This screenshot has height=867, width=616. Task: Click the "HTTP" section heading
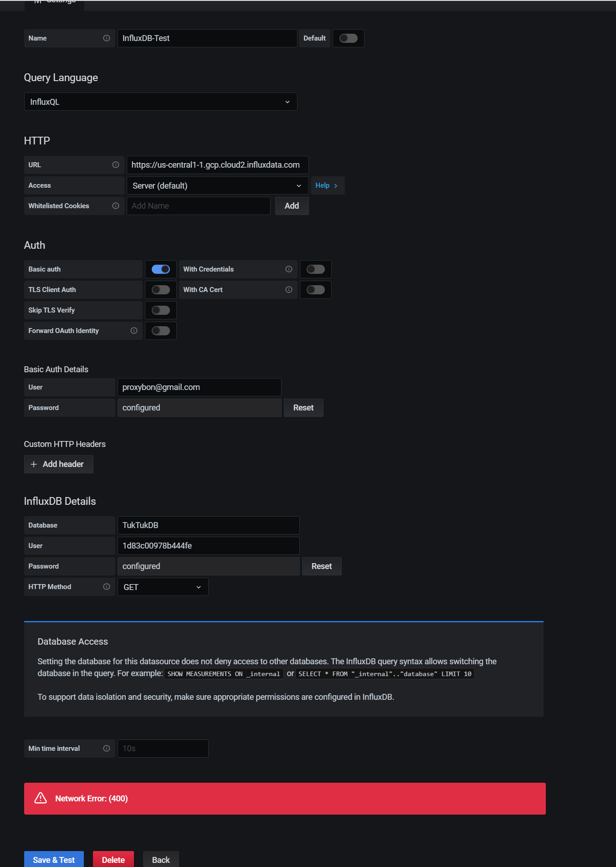point(37,141)
